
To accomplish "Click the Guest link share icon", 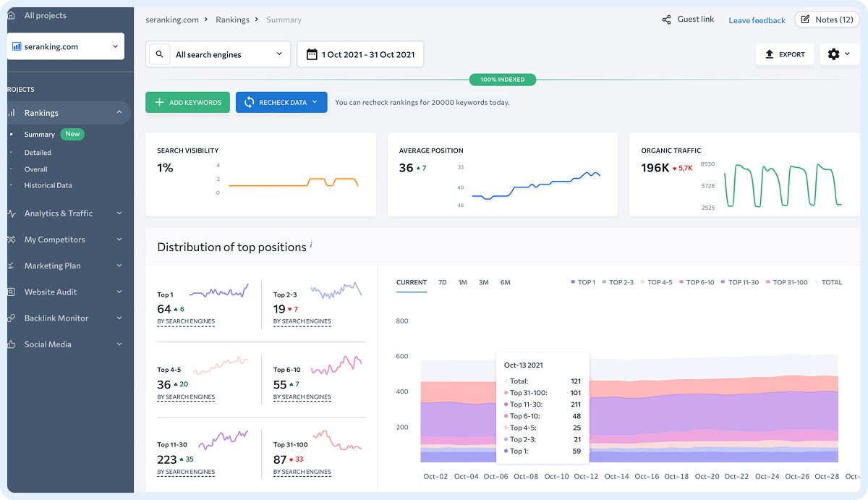I will [666, 20].
